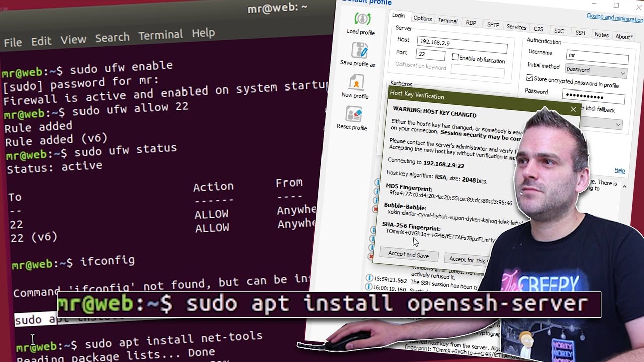Click the Accept for This Connection button
This screenshot has width=644, height=362.
tap(469, 260)
